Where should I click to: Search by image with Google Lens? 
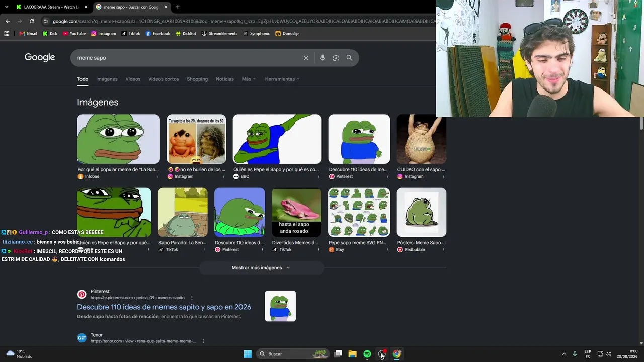point(336,58)
